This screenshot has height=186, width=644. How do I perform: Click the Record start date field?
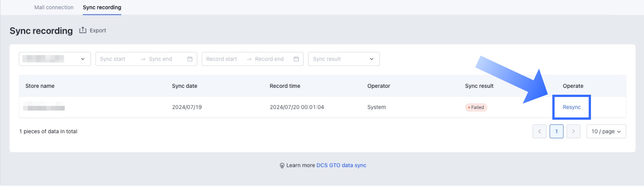222,59
